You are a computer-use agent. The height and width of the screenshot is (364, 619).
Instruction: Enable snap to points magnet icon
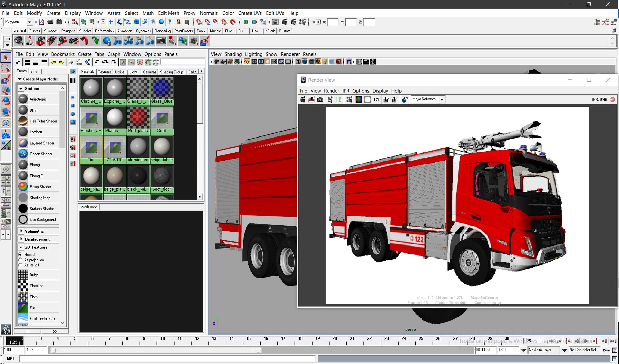click(216, 22)
